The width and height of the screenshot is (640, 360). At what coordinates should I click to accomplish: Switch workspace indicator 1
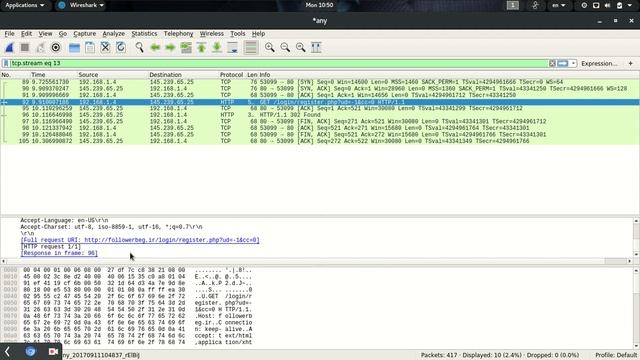click(x=513, y=5)
